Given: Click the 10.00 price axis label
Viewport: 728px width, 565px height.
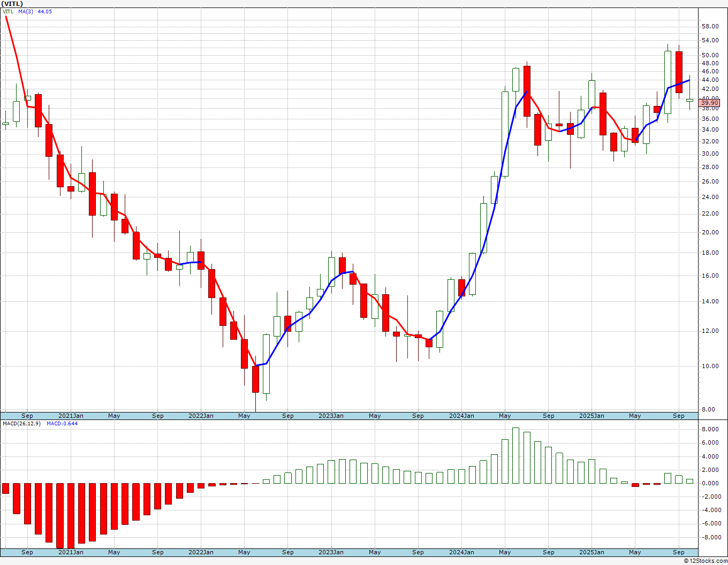Looking at the screenshot, I should click(x=710, y=366).
